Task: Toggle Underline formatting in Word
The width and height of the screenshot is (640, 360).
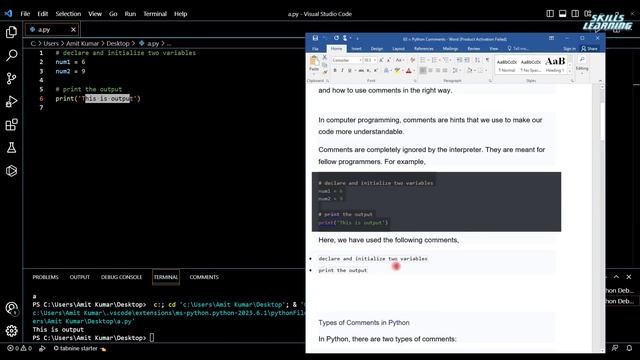Action: pos(349,71)
